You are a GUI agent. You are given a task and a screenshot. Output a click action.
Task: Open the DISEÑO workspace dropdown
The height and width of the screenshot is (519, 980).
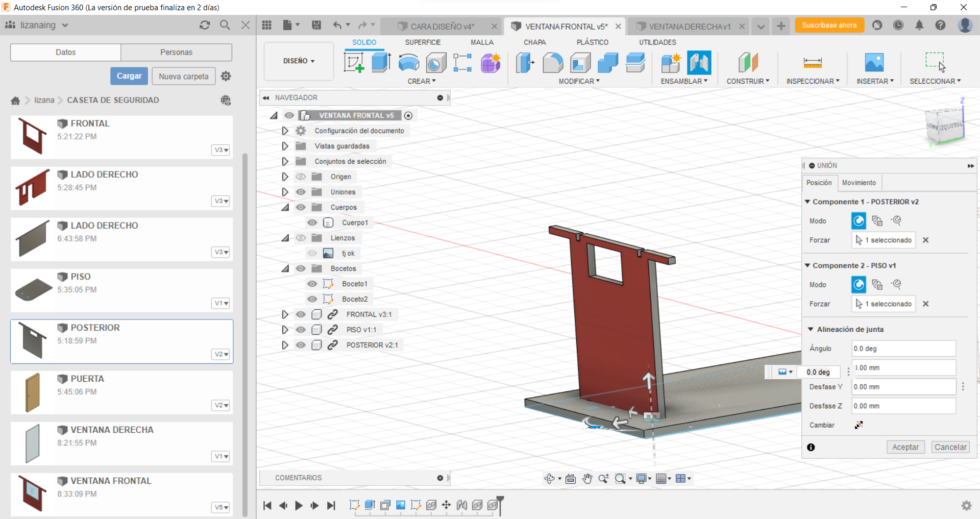coord(299,61)
